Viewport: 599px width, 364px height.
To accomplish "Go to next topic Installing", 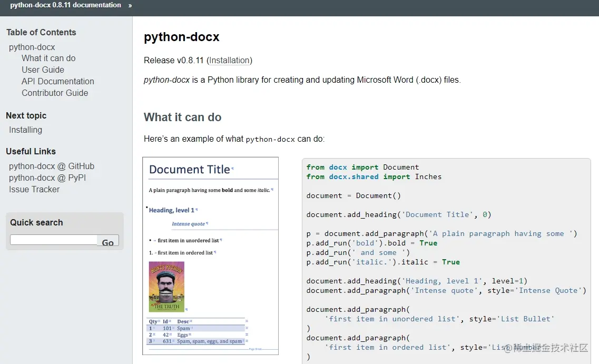I will [x=26, y=130].
